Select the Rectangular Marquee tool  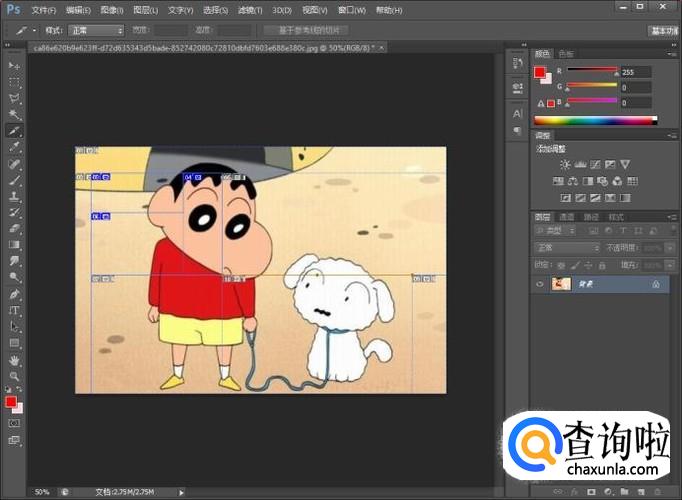pyautogui.click(x=14, y=82)
